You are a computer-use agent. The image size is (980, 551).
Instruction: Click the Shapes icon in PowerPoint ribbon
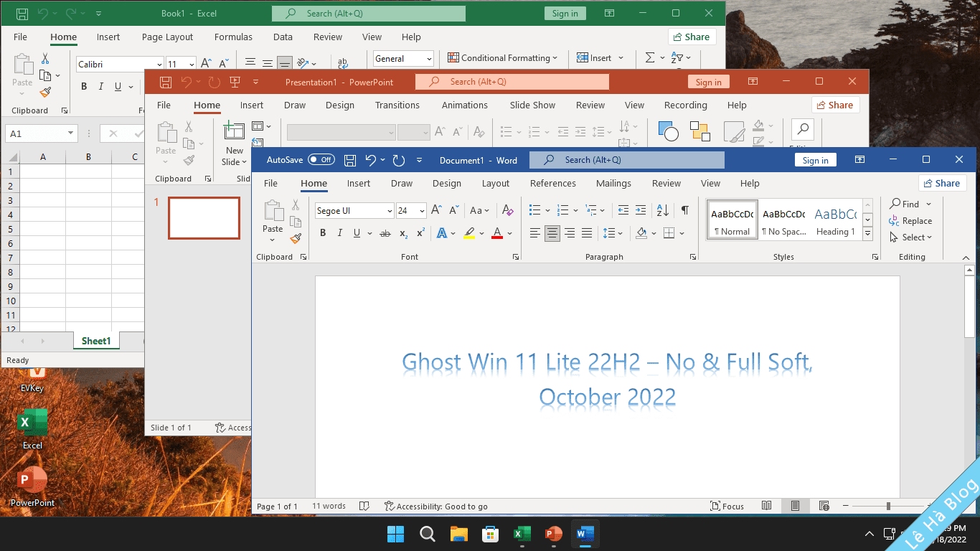pyautogui.click(x=668, y=131)
